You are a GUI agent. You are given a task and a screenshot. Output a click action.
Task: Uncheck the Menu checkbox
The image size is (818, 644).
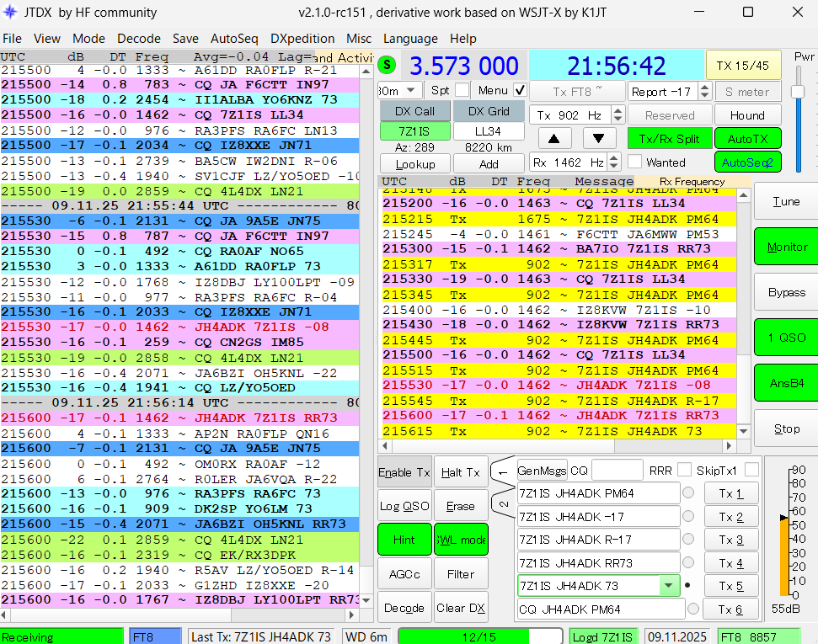[x=520, y=90]
